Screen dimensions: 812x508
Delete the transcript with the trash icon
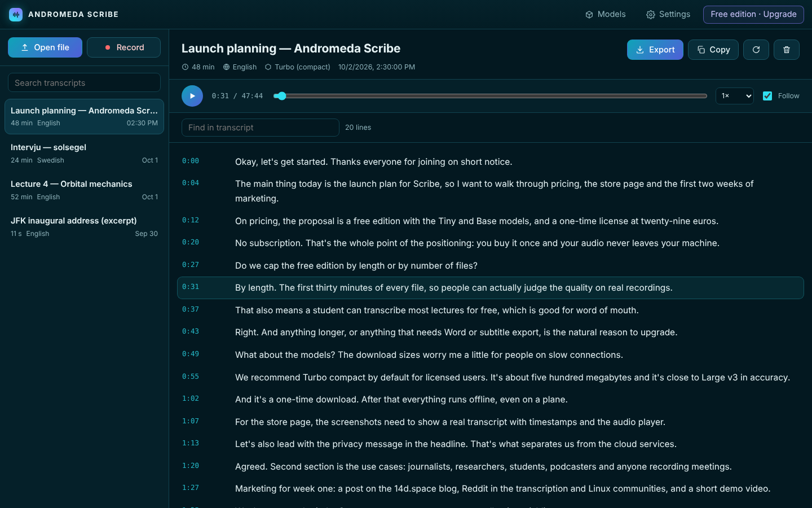coord(787,50)
